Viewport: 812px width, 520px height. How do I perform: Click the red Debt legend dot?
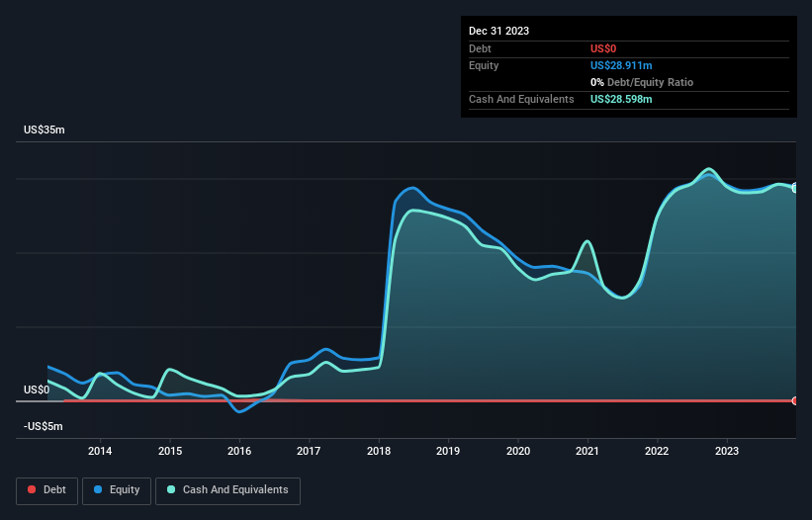32,489
